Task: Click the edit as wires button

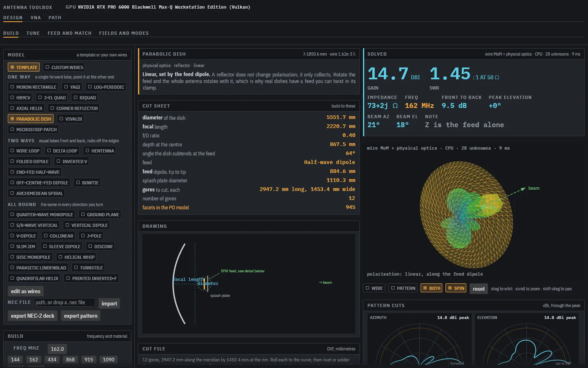Action: pyautogui.click(x=26, y=291)
